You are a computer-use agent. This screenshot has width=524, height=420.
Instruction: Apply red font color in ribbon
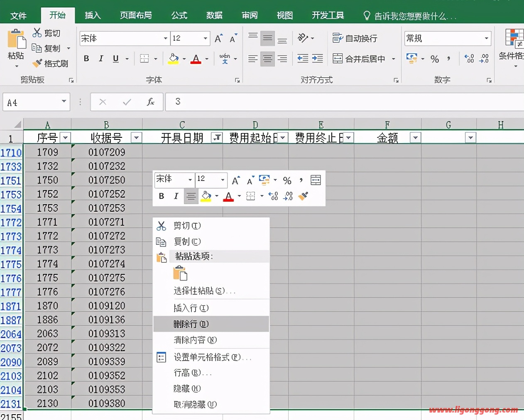[196, 59]
